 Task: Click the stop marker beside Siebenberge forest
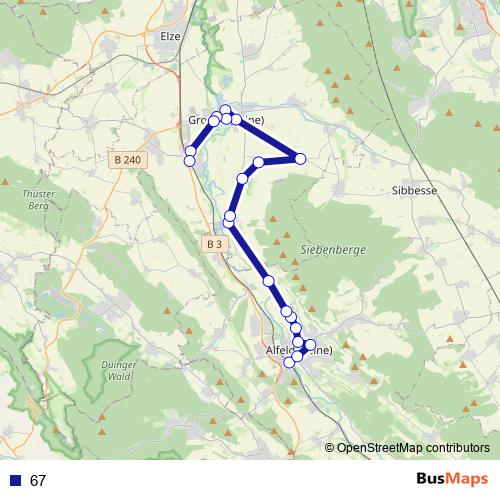coord(269,281)
